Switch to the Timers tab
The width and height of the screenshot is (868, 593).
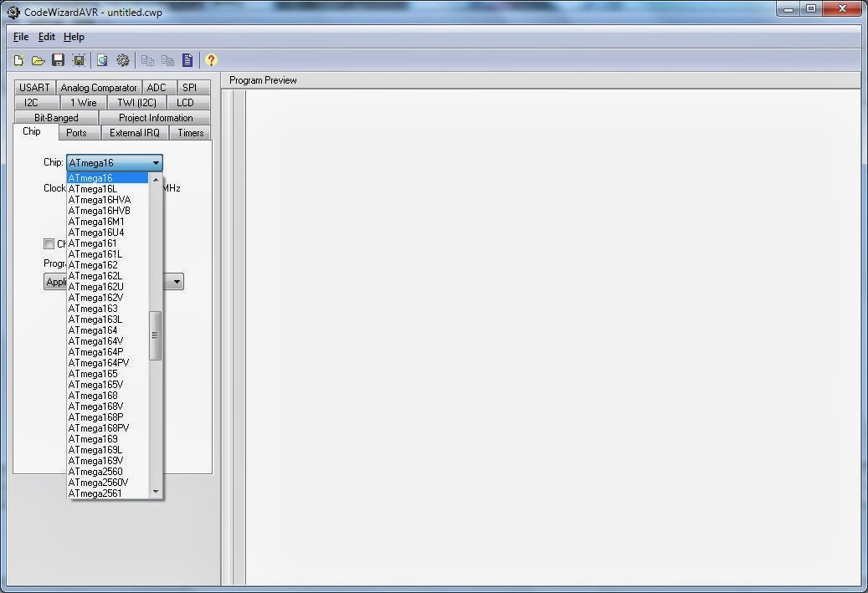[191, 133]
